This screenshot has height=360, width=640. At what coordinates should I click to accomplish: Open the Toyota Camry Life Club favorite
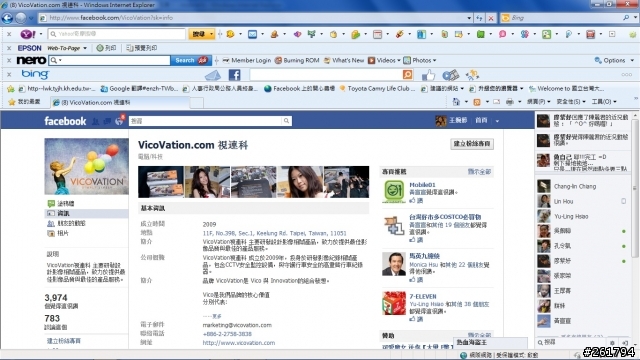[x=377, y=89]
